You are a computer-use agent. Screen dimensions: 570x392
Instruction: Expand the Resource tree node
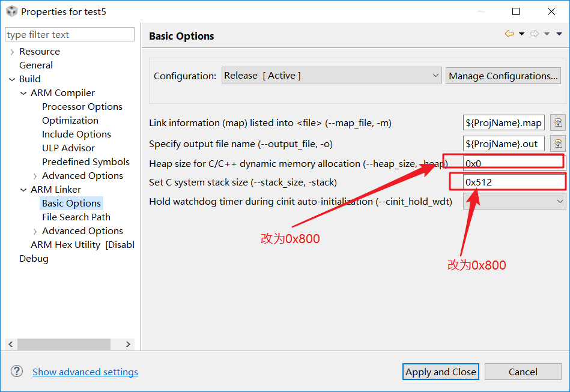pyautogui.click(x=12, y=52)
